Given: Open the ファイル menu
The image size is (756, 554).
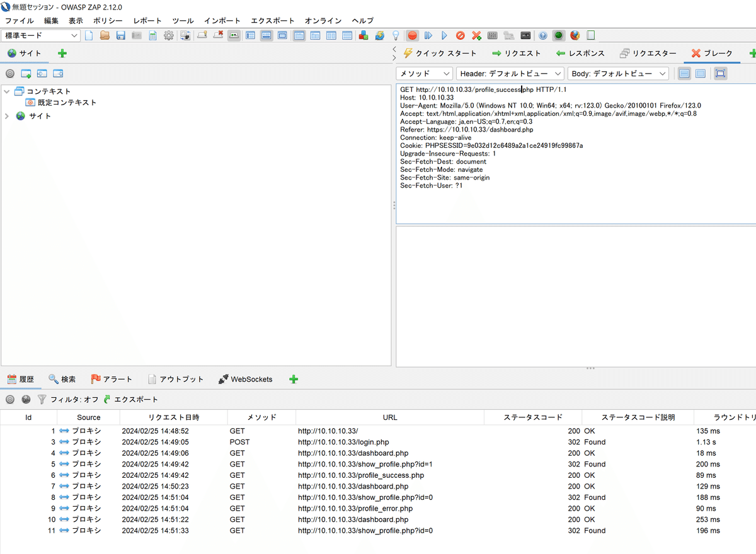Looking at the screenshot, I should (x=20, y=21).
